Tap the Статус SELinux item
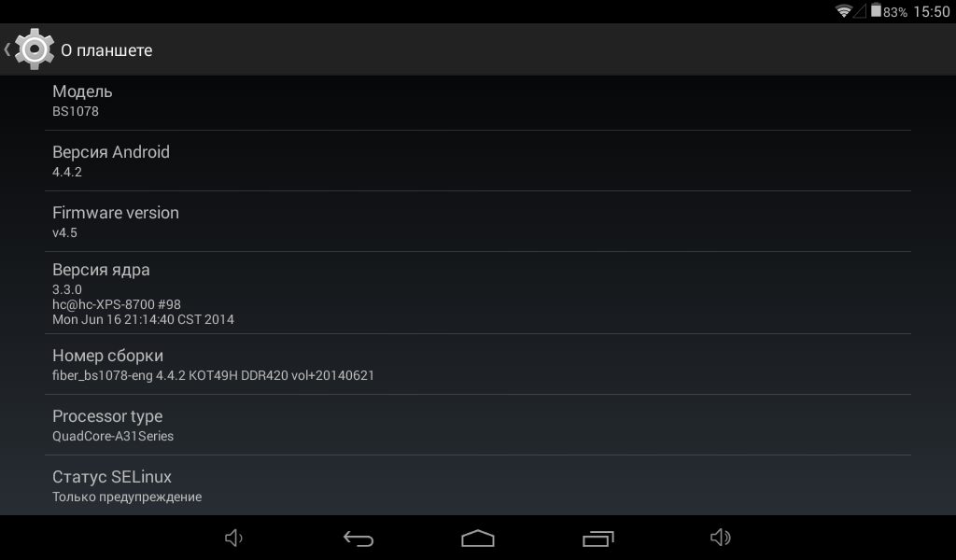The height and width of the screenshot is (560, 956). click(478, 485)
